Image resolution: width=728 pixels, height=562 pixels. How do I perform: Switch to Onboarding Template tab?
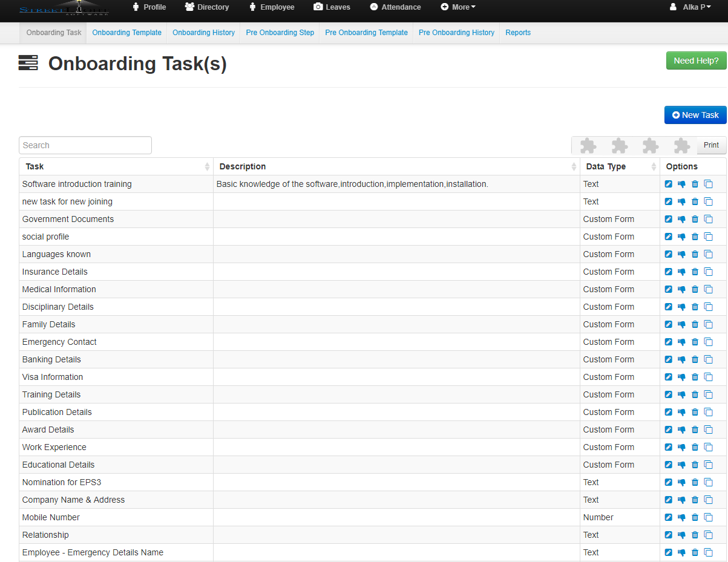pos(126,33)
